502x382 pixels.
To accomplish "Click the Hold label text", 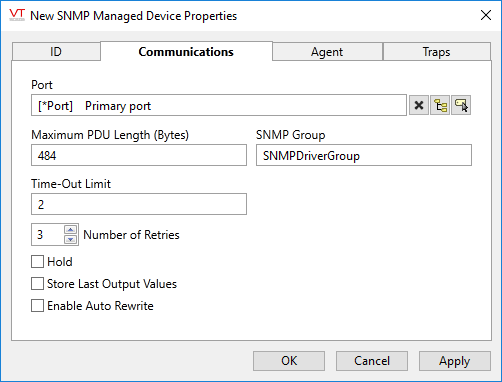I will (60, 262).
